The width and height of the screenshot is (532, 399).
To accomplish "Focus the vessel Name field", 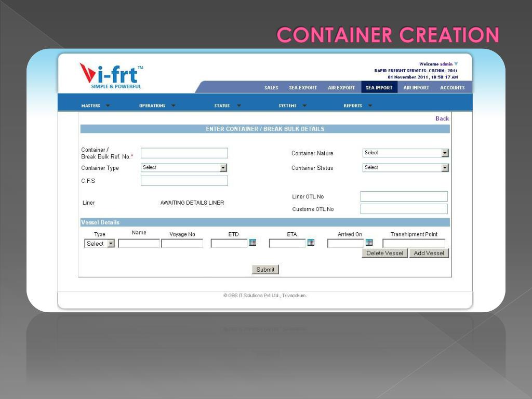I will (139, 243).
